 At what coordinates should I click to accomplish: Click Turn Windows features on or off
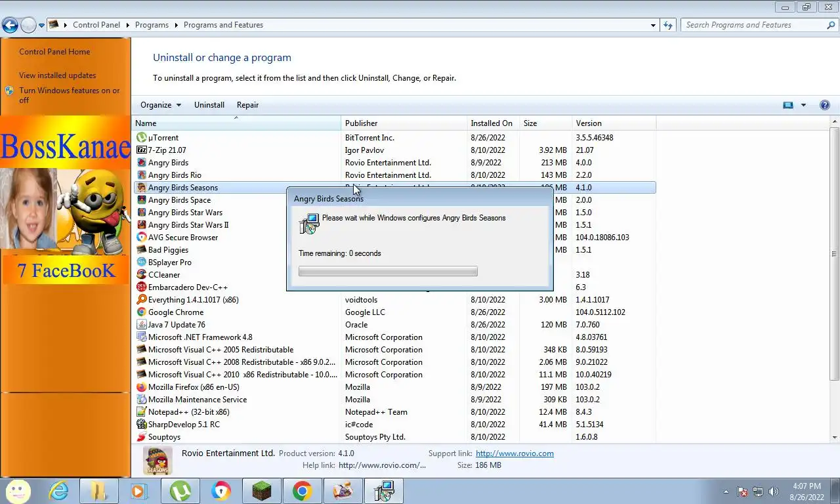[69, 95]
